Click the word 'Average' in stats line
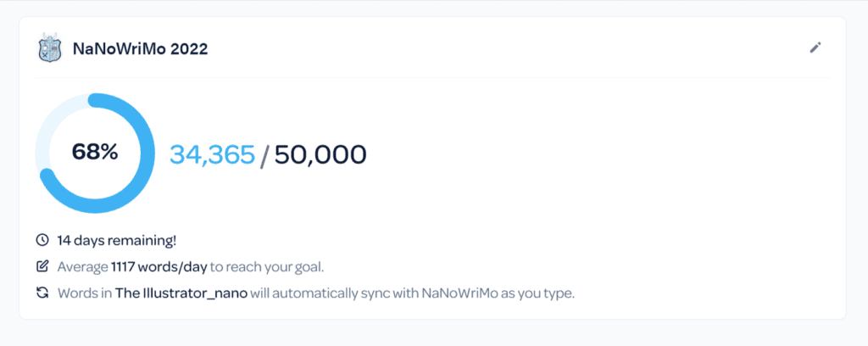 pos(82,267)
